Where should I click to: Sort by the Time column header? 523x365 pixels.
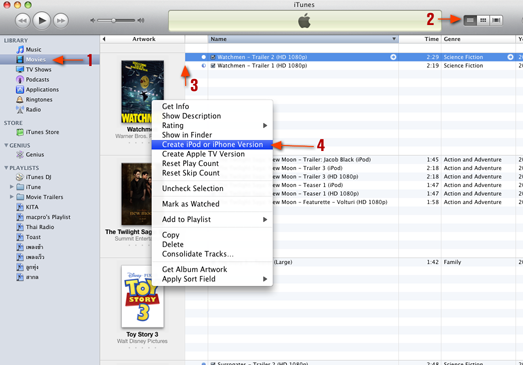coord(420,39)
